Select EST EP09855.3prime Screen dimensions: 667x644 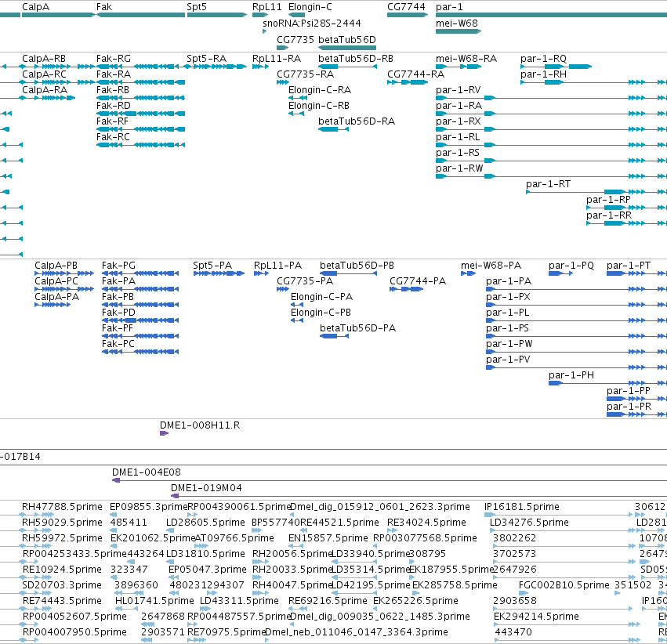114,515
